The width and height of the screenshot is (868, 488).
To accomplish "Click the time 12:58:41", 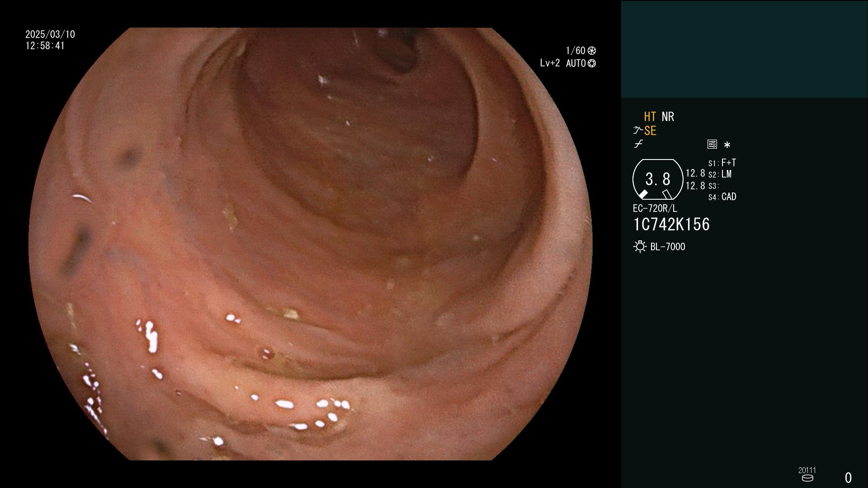I will click(x=45, y=46).
